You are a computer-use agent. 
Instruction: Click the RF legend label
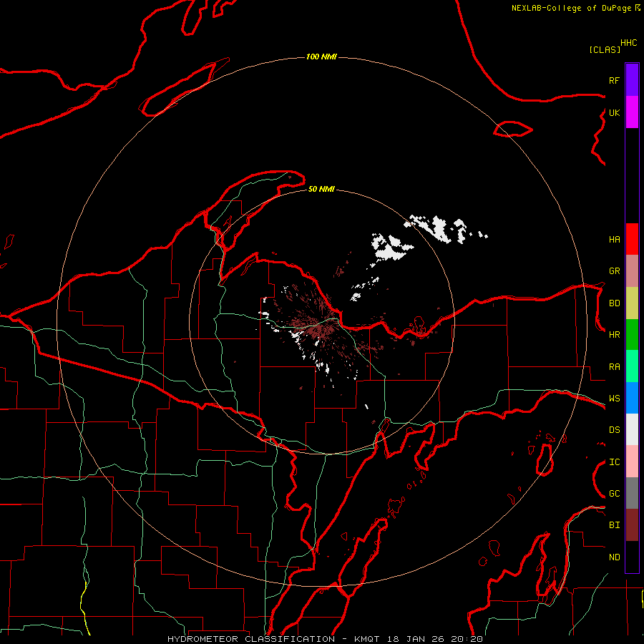[x=614, y=80]
